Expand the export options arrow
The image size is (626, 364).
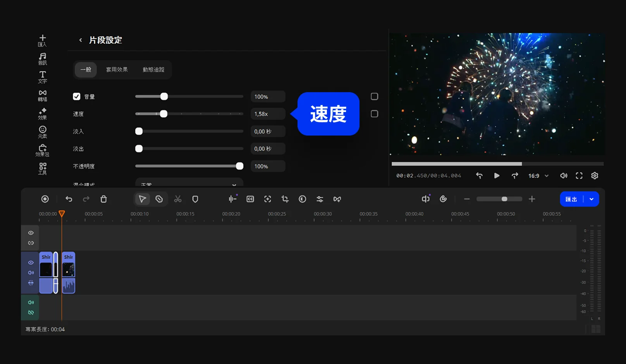[x=592, y=199]
